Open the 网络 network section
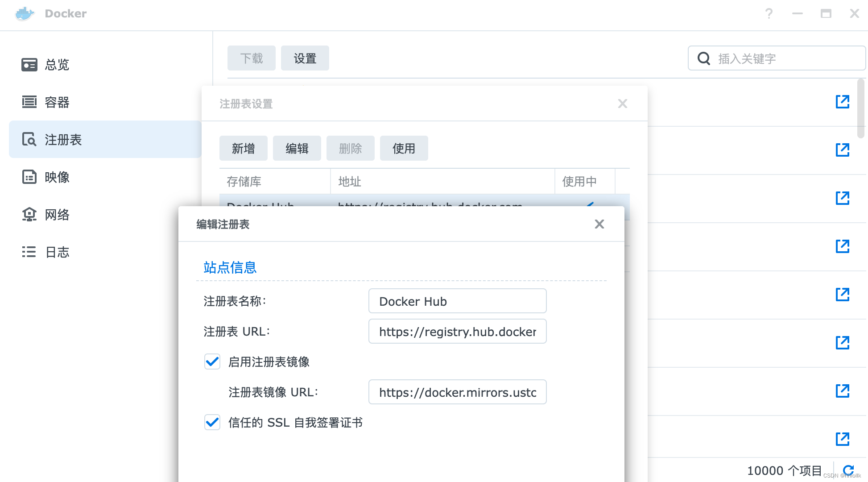868x482 pixels. pos(57,215)
